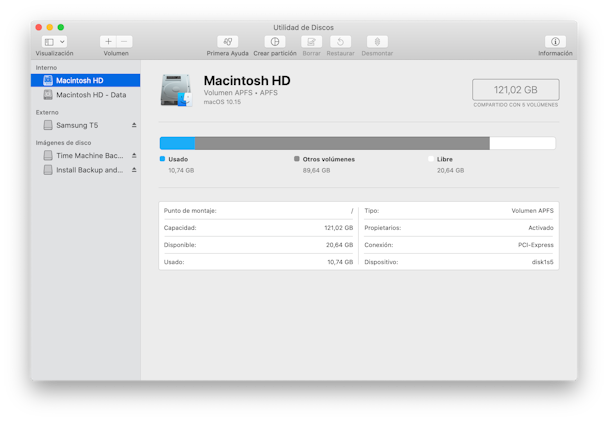Click the Volumen APFS • APFS subtitle
The image size is (608, 421).
pyautogui.click(x=240, y=93)
